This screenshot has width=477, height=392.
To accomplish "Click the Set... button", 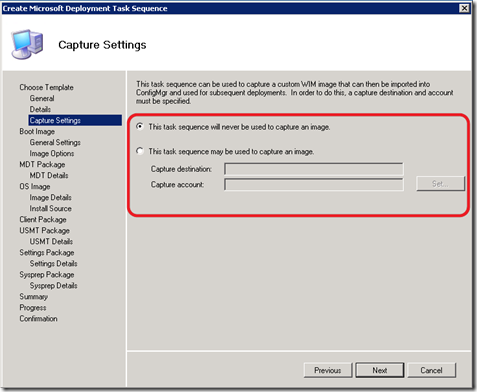I will [x=440, y=184].
